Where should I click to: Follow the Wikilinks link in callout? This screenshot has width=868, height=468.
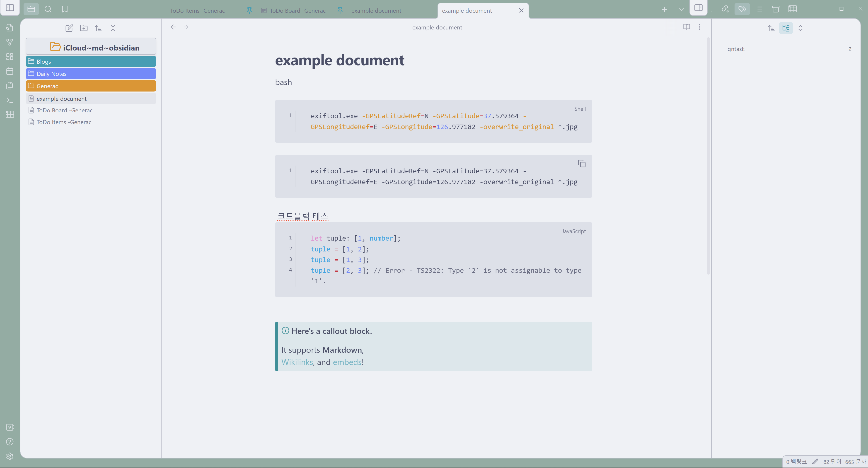pyautogui.click(x=297, y=362)
